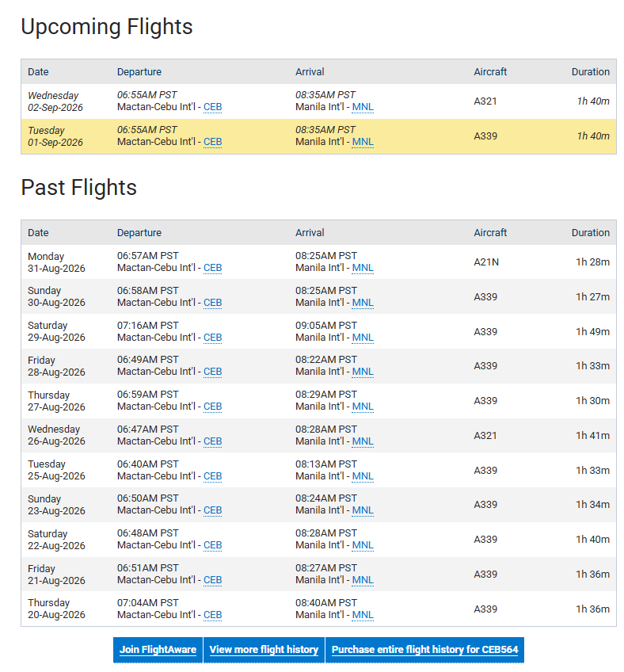This screenshot has width=624, height=672.
Task: Open CEB link in 02-Sep-2026 upcoming flight
Action: click(x=212, y=107)
